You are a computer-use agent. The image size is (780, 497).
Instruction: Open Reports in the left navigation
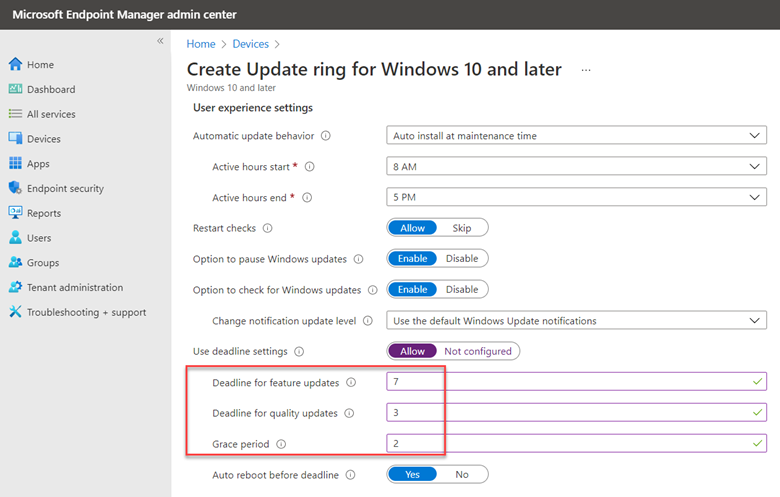click(44, 213)
